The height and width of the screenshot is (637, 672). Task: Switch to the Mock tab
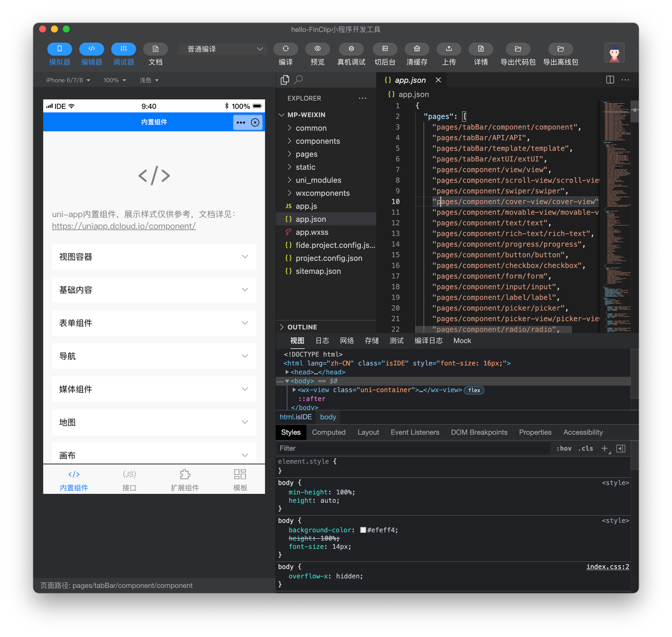[x=462, y=341]
